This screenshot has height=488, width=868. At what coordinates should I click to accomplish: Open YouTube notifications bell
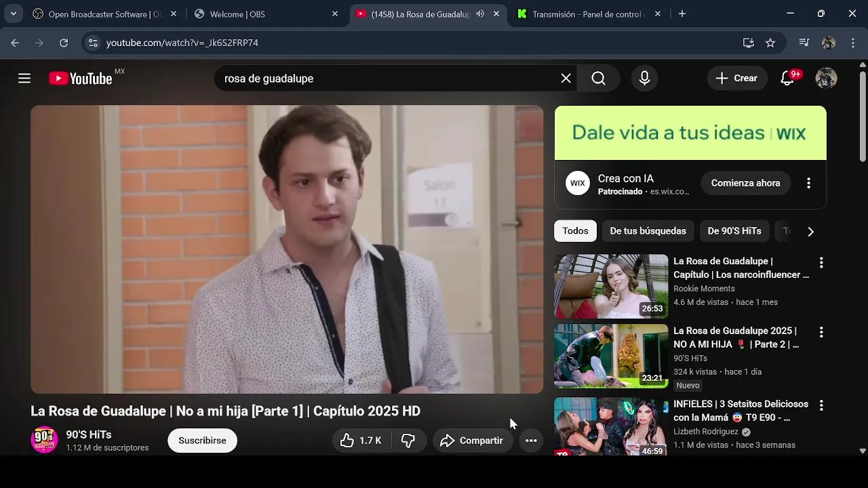(787, 79)
